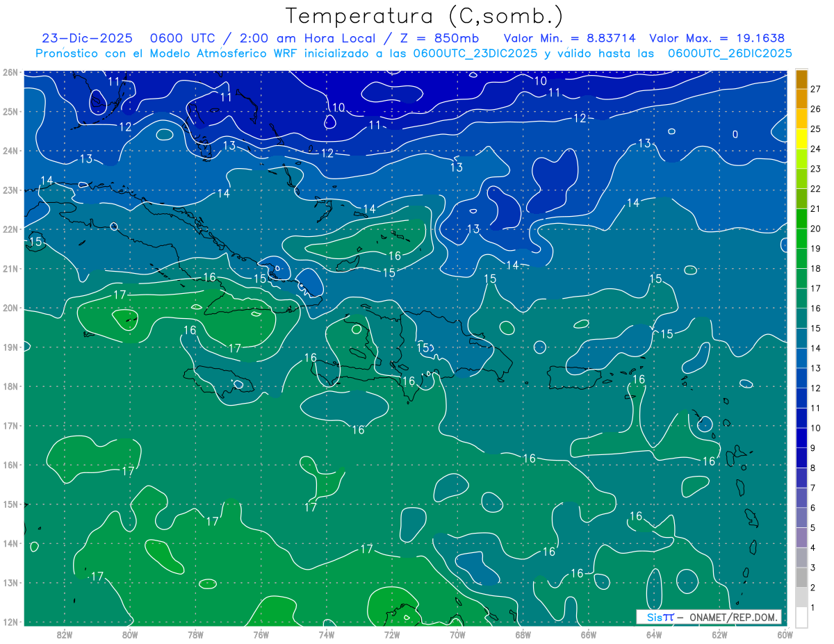Click the '12N' latitude axis label
The height and width of the screenshot is (644, 834).
(x=10, y=621)
